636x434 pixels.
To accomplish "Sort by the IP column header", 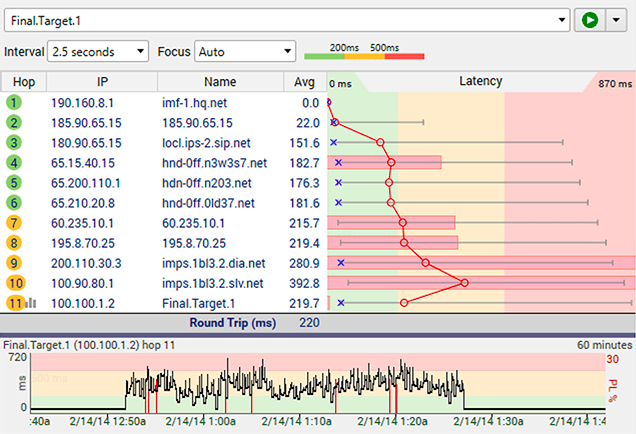I will (102, 82).
